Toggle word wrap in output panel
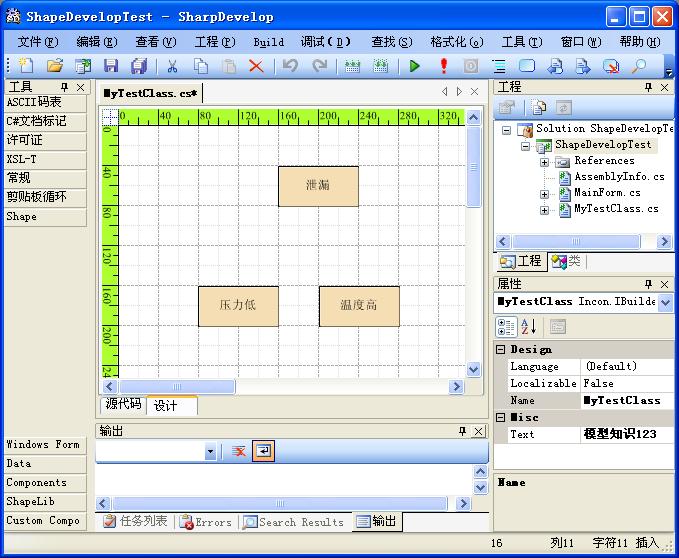The width and height of the screenshot is (679, 558). [263, 451]
